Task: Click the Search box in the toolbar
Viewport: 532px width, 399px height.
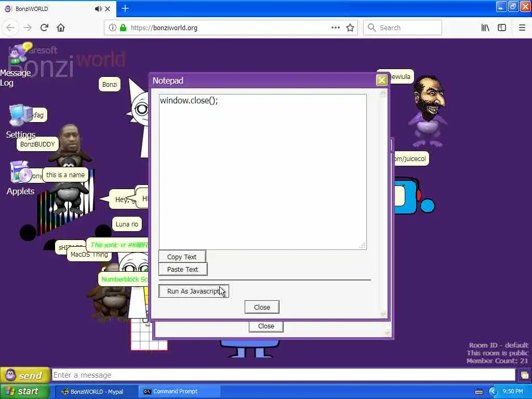Action: (x=403, y=28)
